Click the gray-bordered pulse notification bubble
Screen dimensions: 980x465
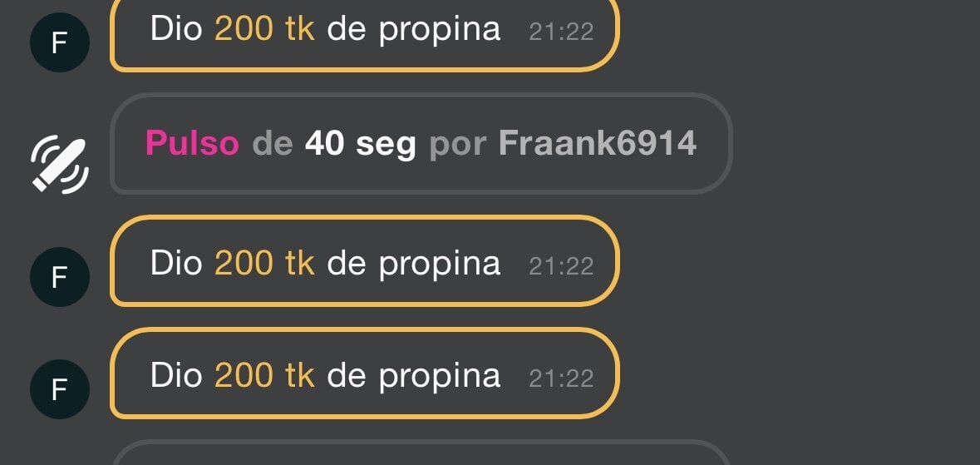point(421,143)
